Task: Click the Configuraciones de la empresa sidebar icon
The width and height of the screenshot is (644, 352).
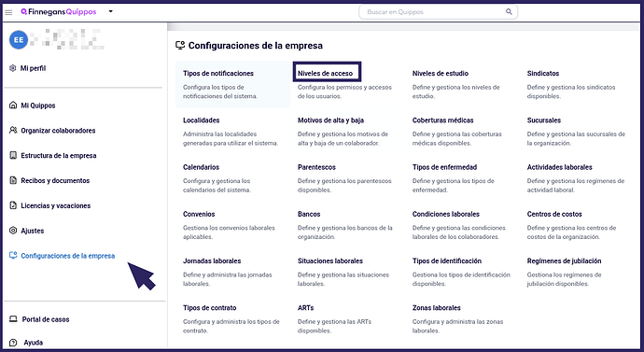Action: click(13, 256)
